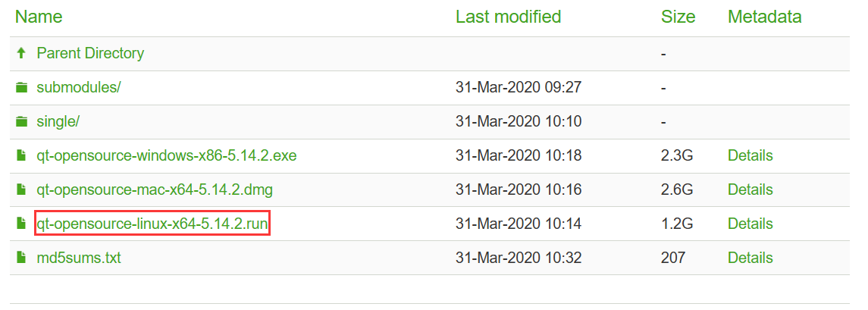Click the Parent Directory up-arrow icon
Image resolution: width=868 pixels, height=310 pixels.
click(21, 54)
